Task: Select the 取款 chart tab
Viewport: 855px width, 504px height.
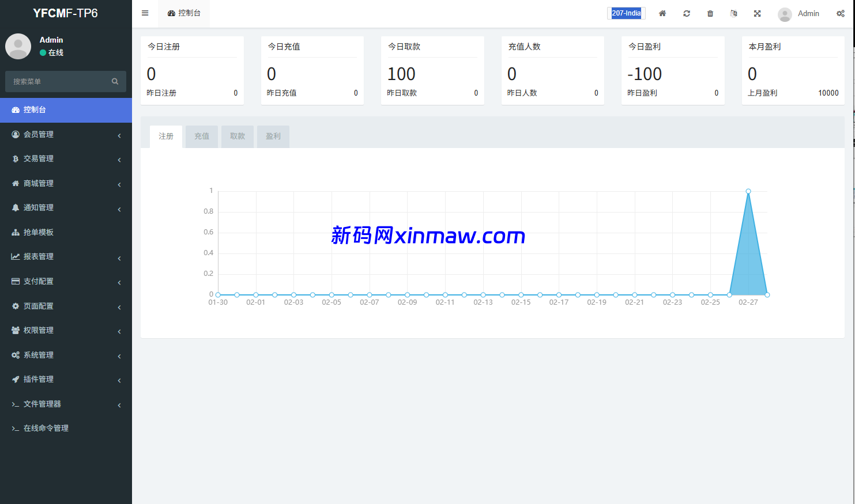Action: [238, 137]
